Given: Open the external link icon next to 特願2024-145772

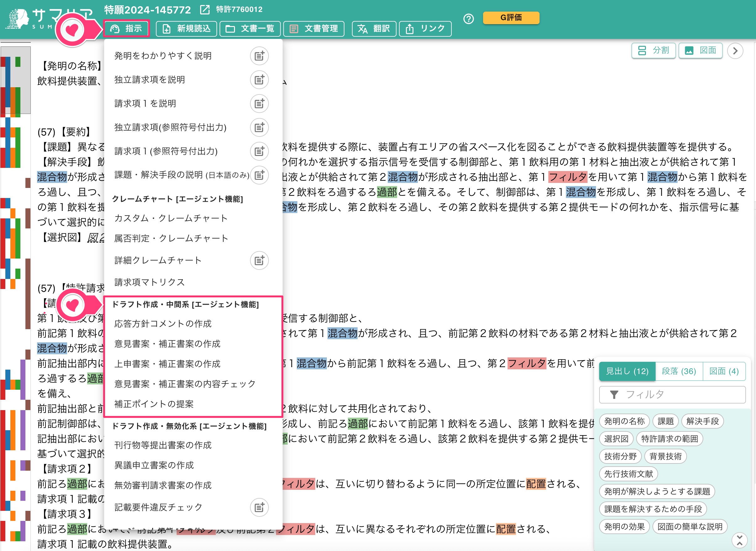Looking at the screenshot, I should coord(205,10).
